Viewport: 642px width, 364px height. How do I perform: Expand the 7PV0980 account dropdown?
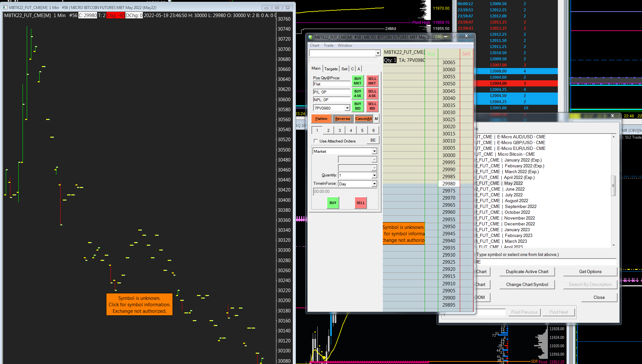347,108
